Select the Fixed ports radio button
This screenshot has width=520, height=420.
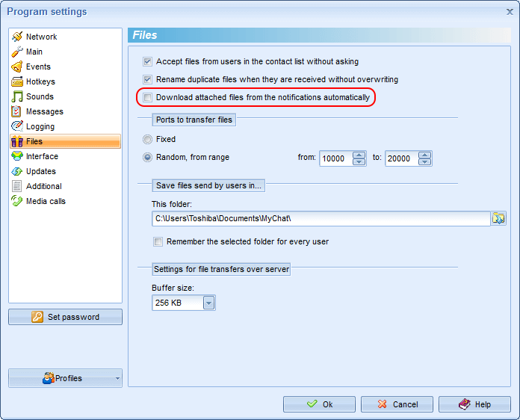pyautogui.click(x=147, y=139)
